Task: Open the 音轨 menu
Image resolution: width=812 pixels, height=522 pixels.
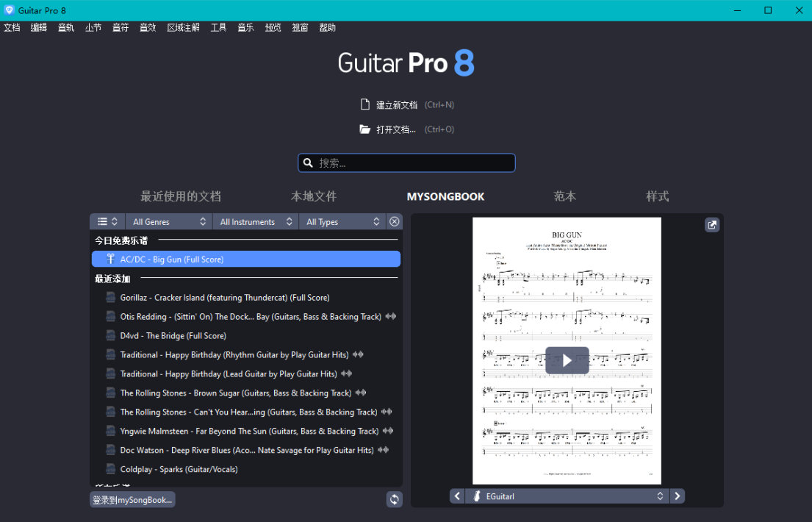Action: (x=65, y=27)
